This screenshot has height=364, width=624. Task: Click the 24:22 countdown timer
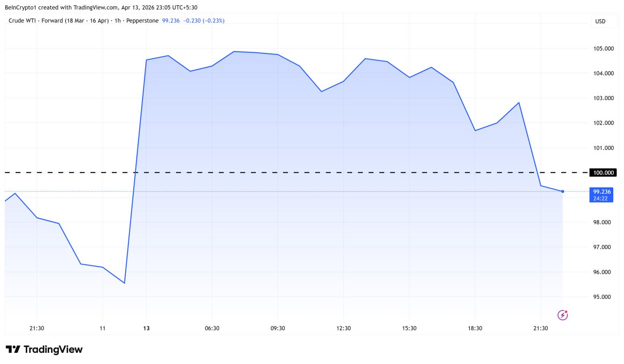tap(600, 198)
